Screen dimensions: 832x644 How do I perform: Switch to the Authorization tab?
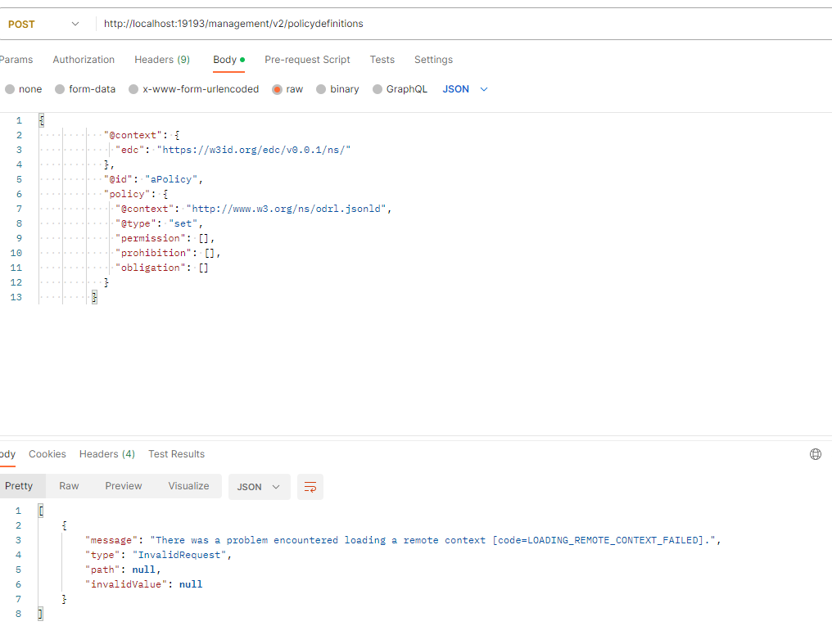(x=84, y=60)
